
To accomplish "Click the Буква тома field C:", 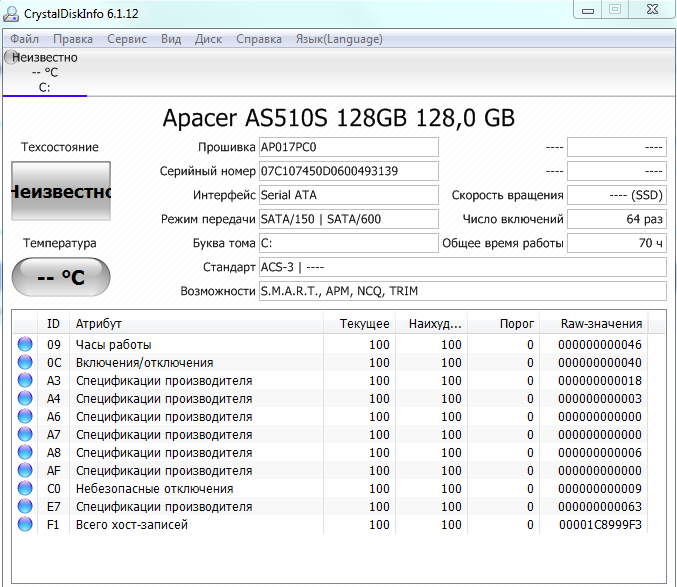I will [349, 243].
